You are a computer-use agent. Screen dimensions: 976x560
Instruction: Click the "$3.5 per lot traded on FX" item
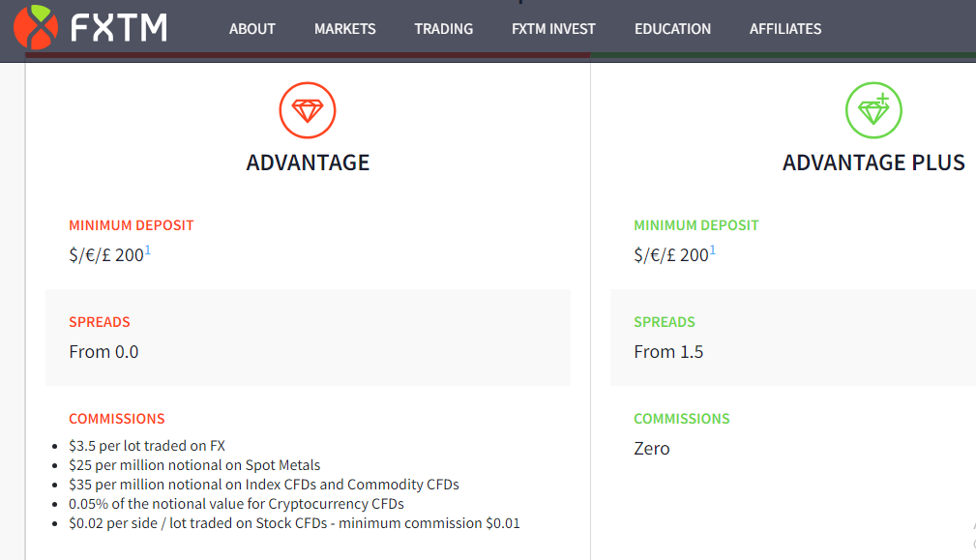[x=147, y=446]
